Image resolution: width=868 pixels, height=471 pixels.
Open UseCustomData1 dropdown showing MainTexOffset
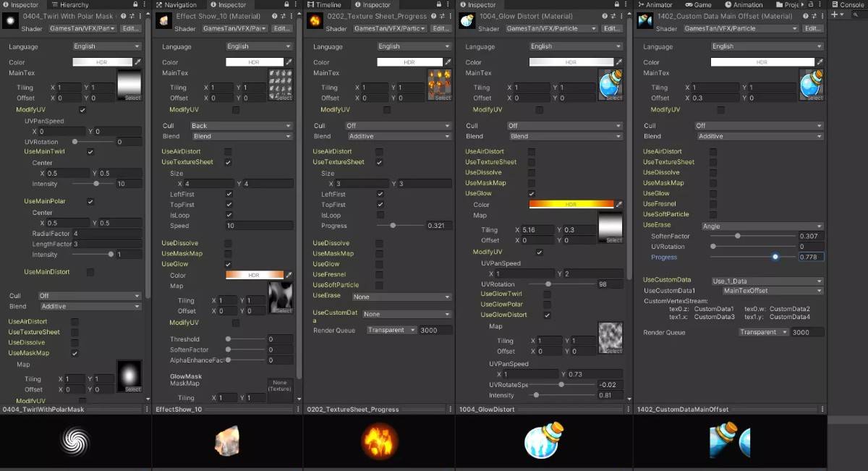pos(773,291)
